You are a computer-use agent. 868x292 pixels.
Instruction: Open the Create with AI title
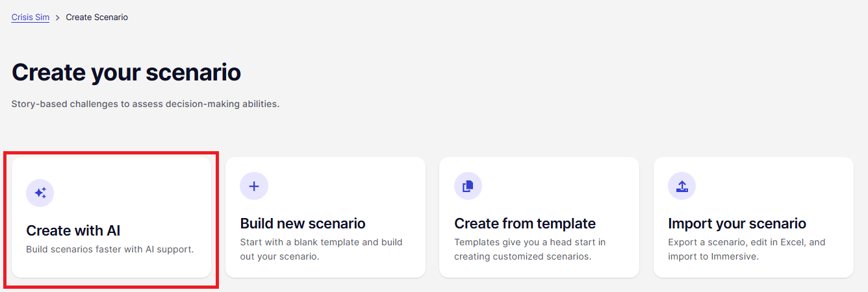(x=73, y=230)
